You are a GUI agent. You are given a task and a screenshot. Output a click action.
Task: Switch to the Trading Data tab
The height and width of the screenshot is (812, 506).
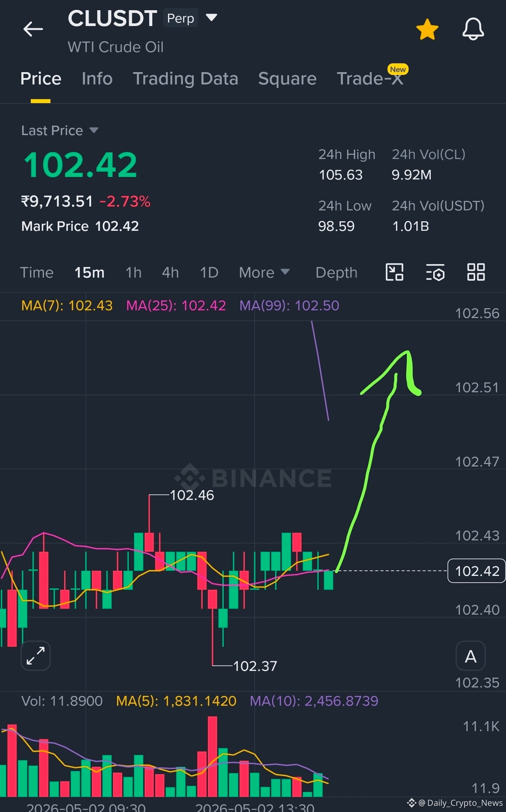coord(186,78)
